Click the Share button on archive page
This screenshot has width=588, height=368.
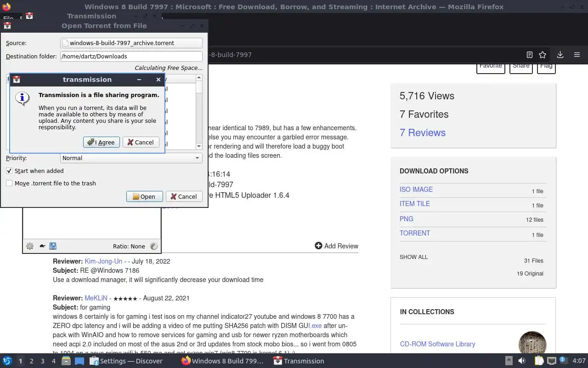(x=521, y=67)
